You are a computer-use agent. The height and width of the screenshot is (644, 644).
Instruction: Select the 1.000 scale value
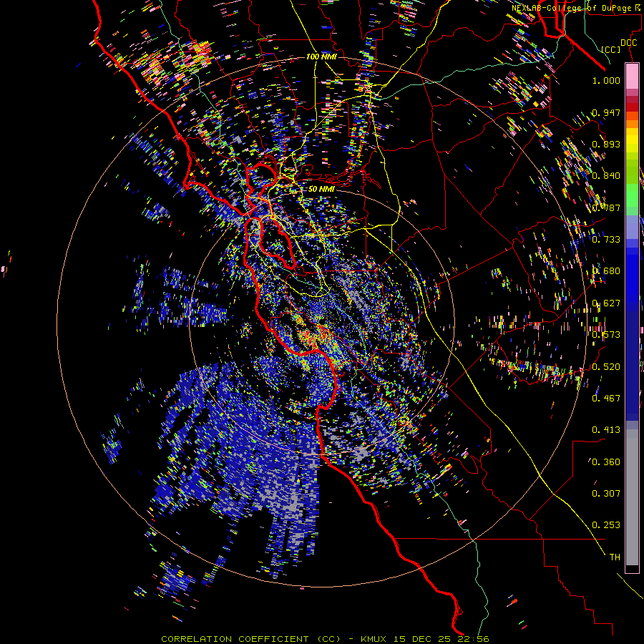pos(606,81)
